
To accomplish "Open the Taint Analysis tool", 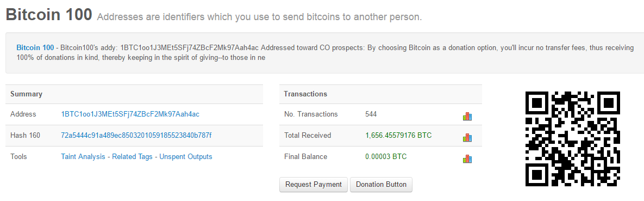I will pyautogui.click(x=83, y=156).
